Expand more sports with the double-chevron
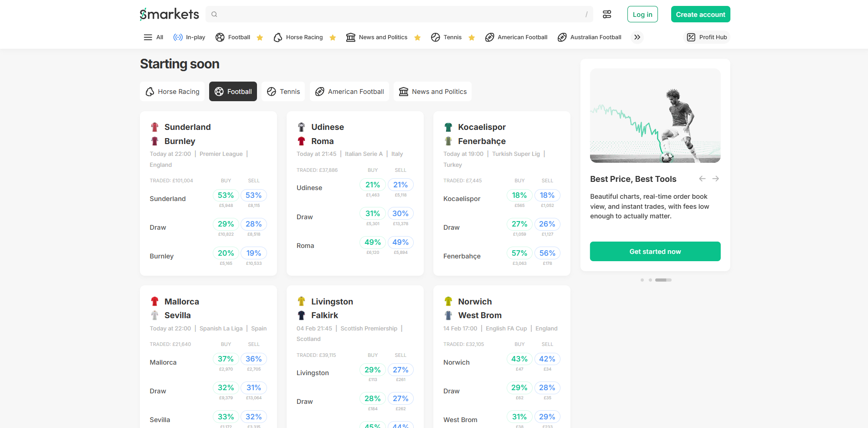The width and height of the screenshot is (868, 428). point(637,37)
